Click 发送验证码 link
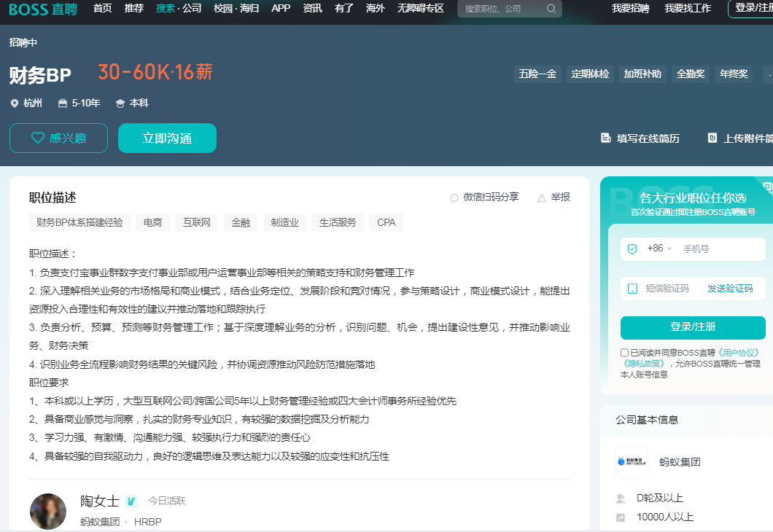 (x=730, y=289)
